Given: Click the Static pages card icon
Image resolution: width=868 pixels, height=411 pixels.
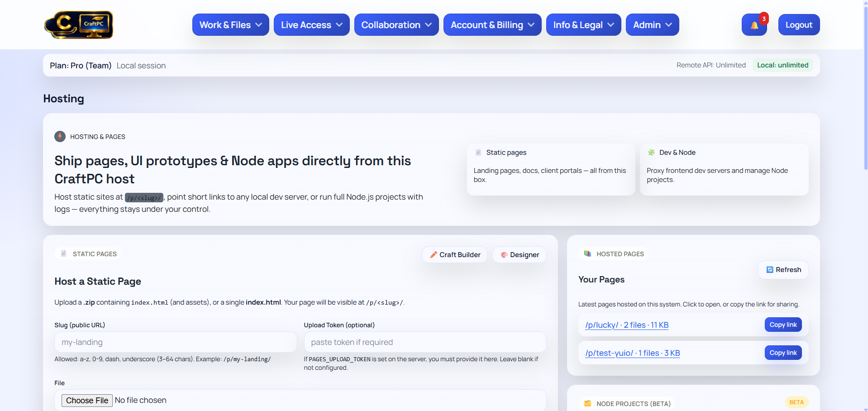Looking at the screenshot, I should pos(478,153).
